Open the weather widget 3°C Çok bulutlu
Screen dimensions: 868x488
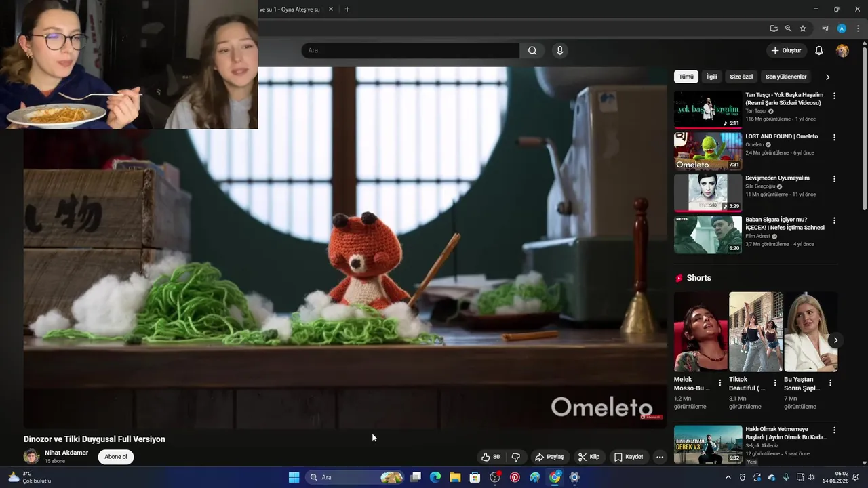tap(30, 477)
